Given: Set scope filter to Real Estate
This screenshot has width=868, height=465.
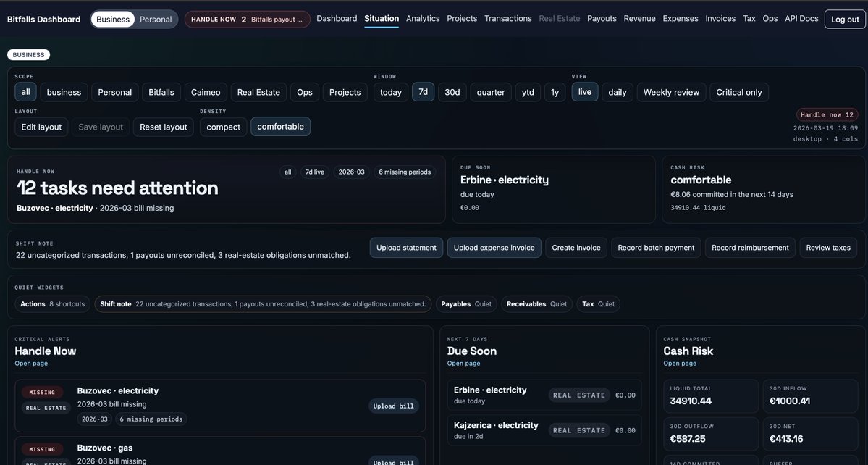Looking at the screenshot, I should 258,93.
